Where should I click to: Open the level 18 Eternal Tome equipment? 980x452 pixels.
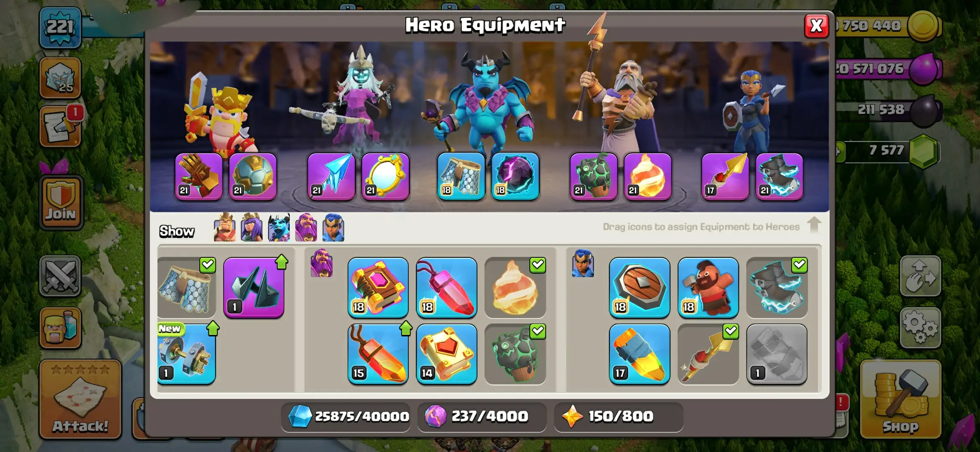pyautogui.click(x=378, y=288)
